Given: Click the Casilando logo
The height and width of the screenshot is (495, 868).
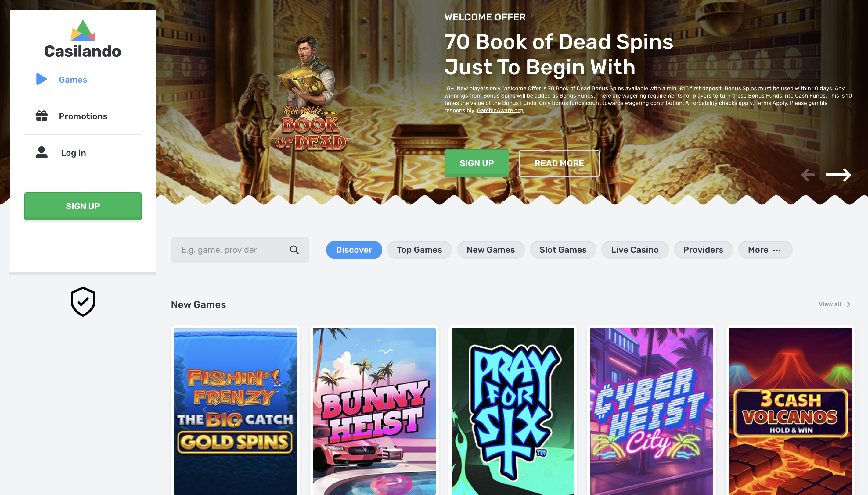Looking at the screenshot, I should 83,39.
